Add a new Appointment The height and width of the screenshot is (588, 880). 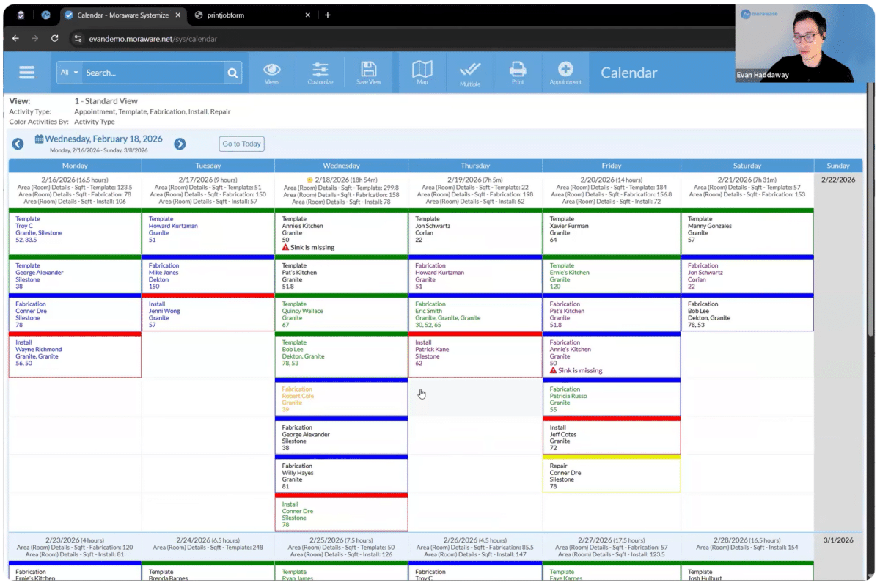pos(565,72)
